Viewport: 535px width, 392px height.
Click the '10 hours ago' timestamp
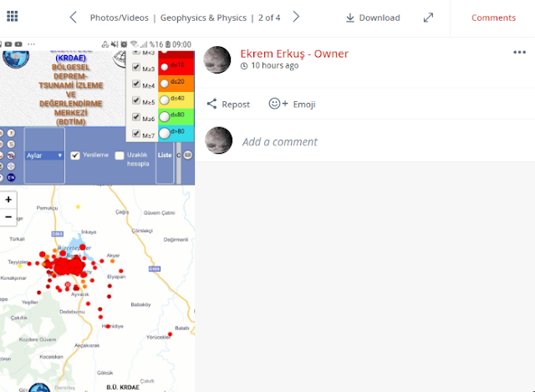point(275,65)
